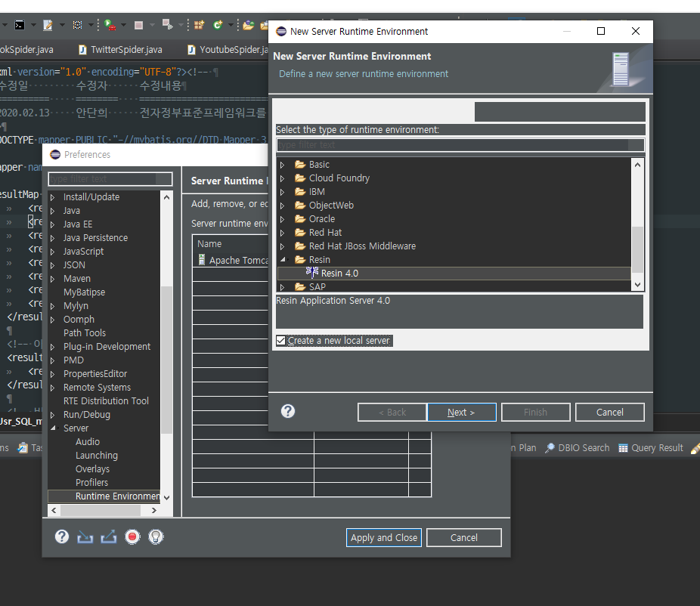
Task: Collapse the Resin folder
Action: 283,260
